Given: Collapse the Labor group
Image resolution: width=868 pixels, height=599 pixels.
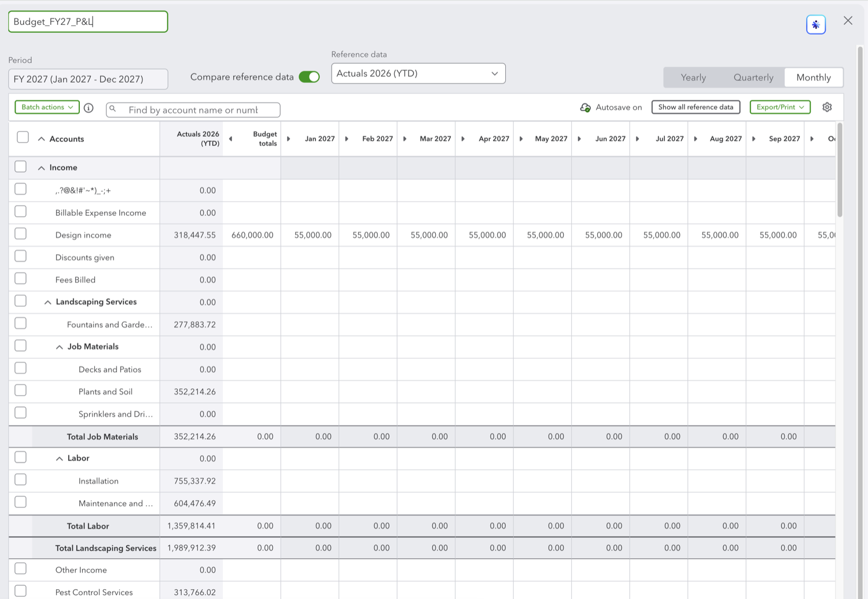Looking at the screenshot, I should 59,459.
